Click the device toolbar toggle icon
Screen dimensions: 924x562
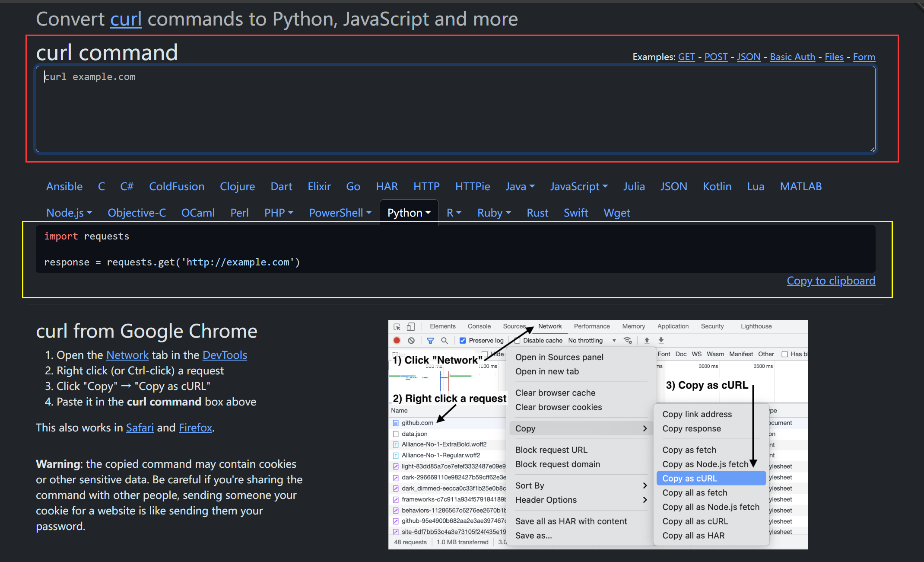(x=411, y=326)
